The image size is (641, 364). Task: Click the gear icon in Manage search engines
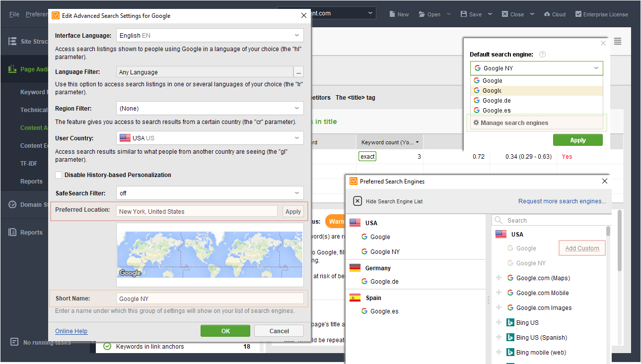[x=476, y=123]
